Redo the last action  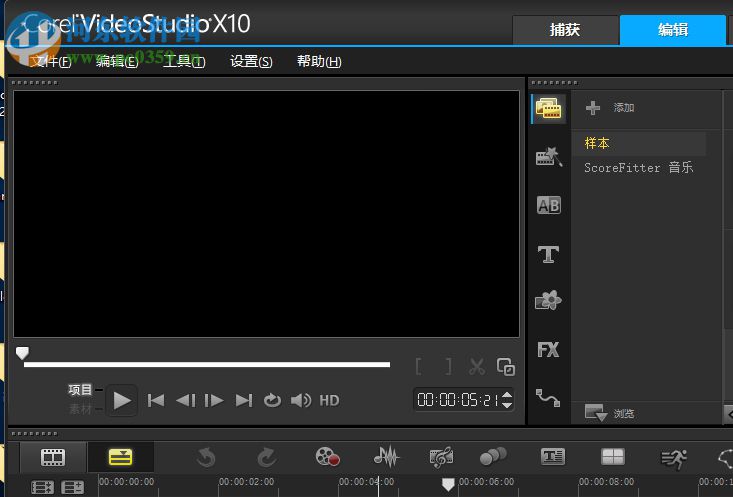[266, 457]
